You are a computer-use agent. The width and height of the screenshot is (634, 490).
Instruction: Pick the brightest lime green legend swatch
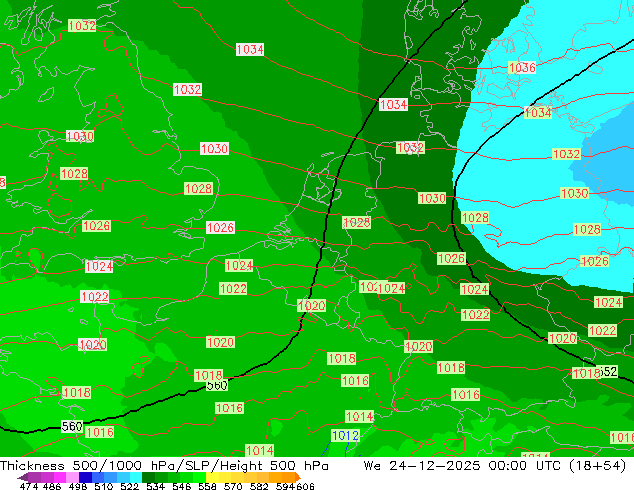pyautogui.click(x=199, y=477)
